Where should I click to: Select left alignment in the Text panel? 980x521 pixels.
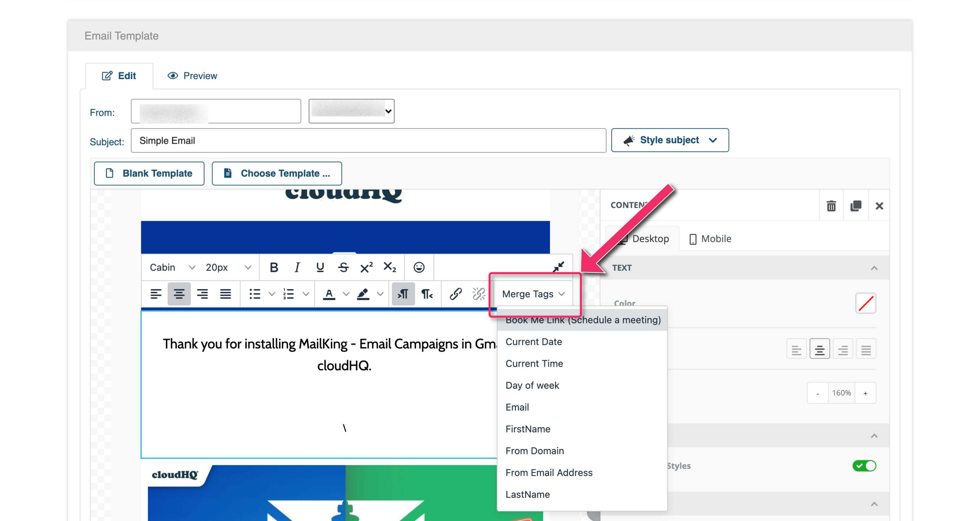click(x=796, y=349)
